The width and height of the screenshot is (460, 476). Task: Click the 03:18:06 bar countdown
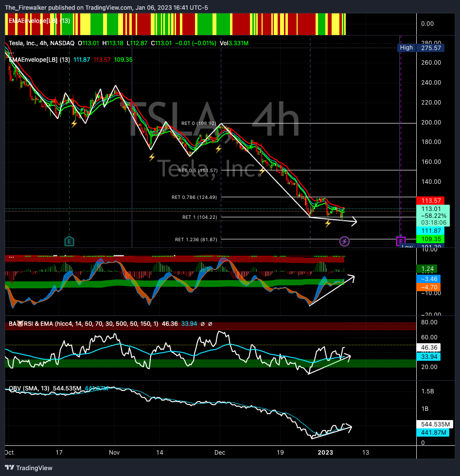(434, 223)
